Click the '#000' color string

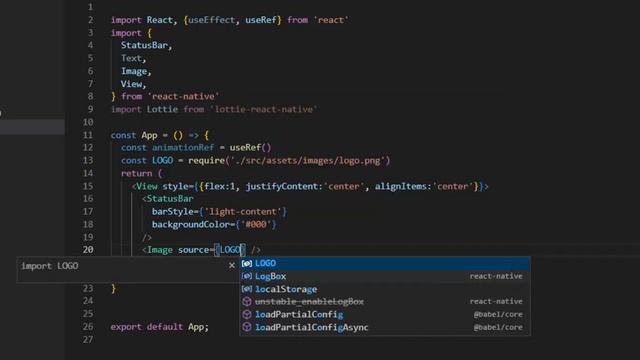(x=256, y=224)
